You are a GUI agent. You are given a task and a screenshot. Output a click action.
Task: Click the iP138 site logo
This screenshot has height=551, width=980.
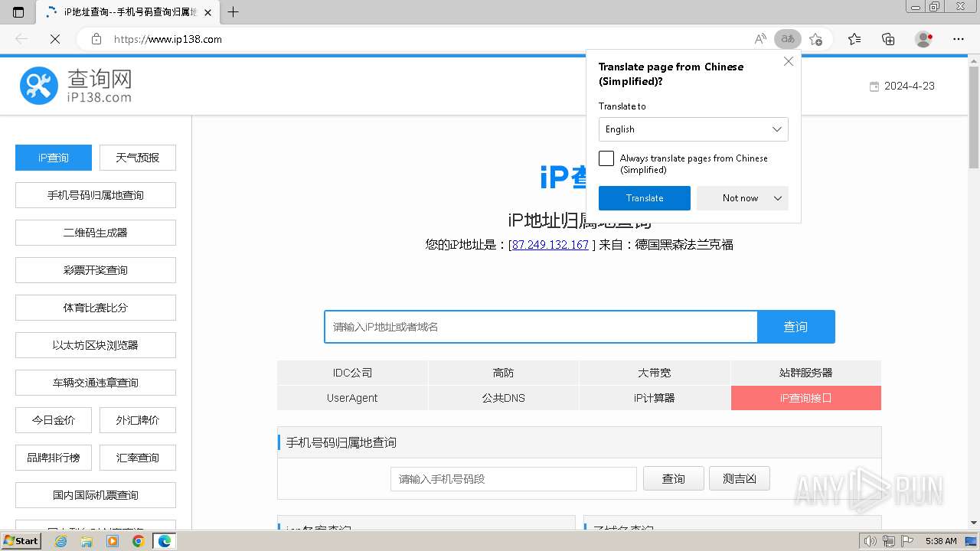point(76,86)
